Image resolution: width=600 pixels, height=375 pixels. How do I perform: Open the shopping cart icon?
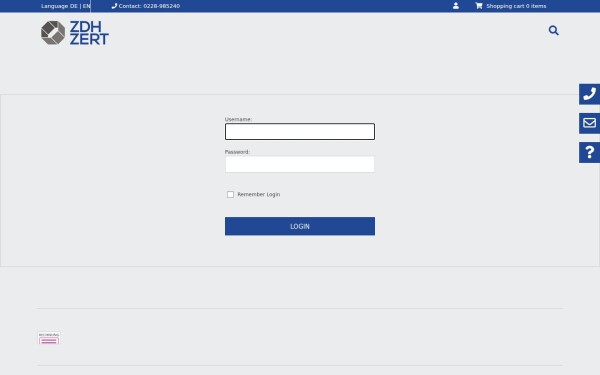click(479, 6)
